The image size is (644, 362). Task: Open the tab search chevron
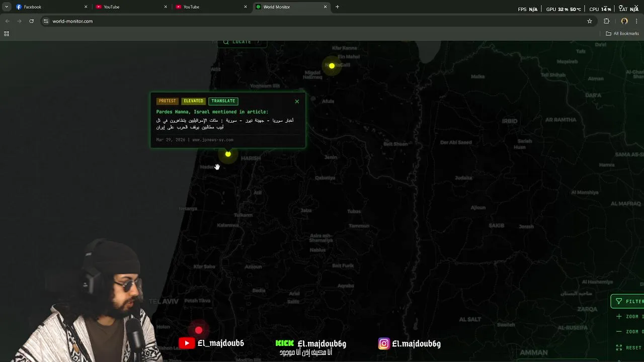pyautogui.click(x=7, y=7)
